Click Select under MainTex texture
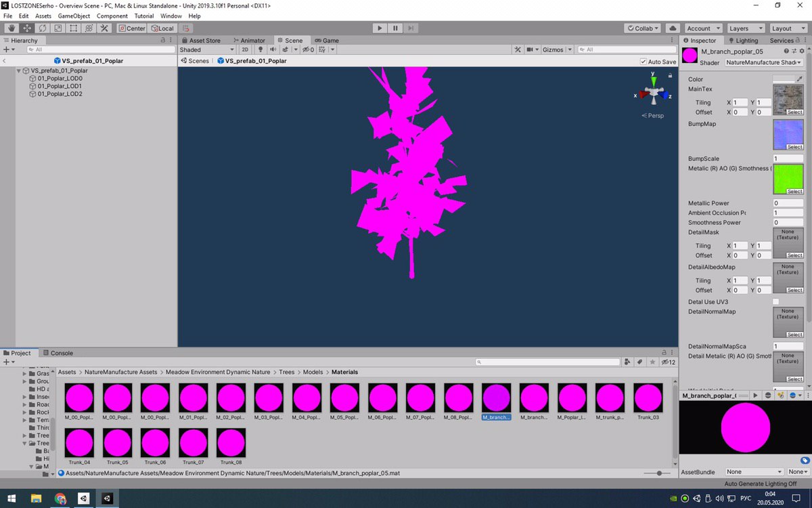Viewport: 812px width, 508px height. coord(794,112)
